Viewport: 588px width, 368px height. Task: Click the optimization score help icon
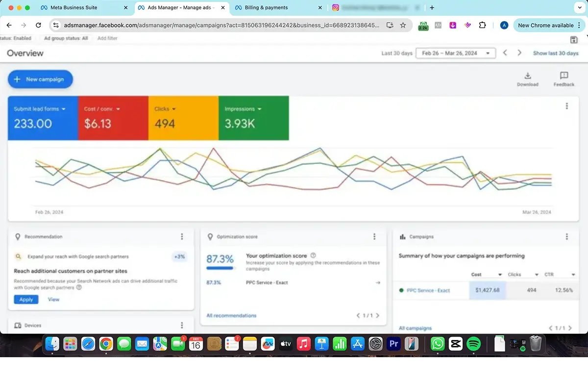point(313,256)
